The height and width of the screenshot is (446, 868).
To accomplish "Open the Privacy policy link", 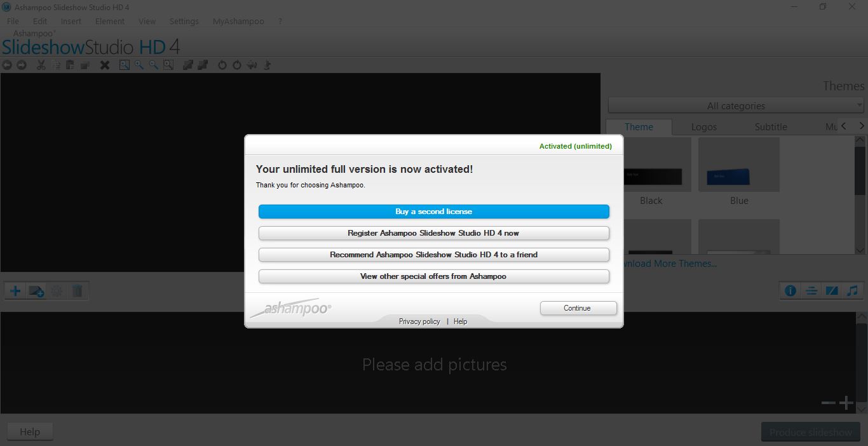I will pos(419,321).
